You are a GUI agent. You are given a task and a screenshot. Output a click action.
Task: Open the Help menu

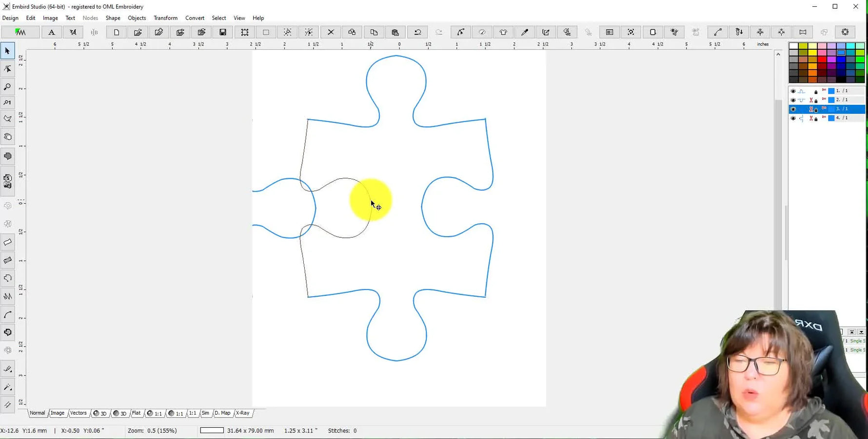point(258,18)
